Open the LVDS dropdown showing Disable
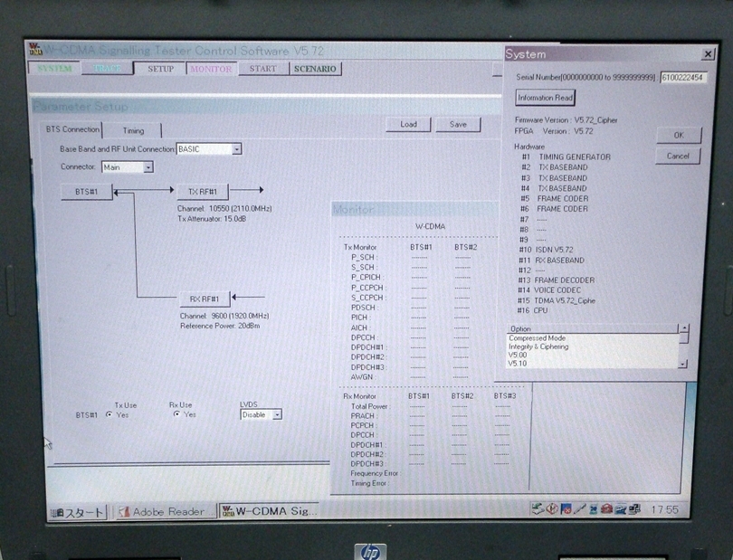 [x=277, y=414]
